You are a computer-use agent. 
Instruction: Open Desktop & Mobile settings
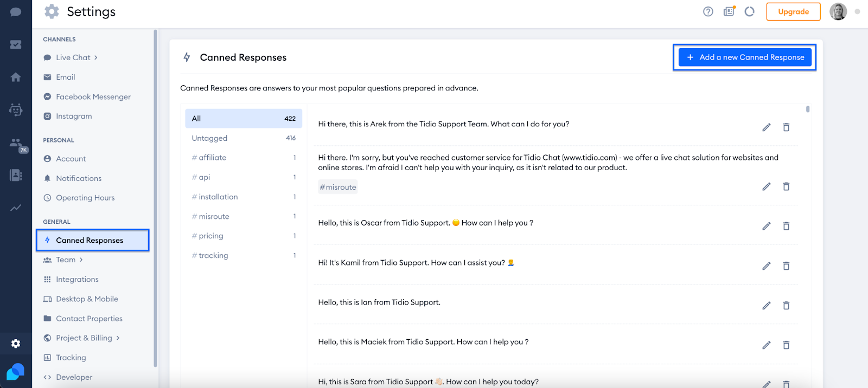(x=87, y=299)
